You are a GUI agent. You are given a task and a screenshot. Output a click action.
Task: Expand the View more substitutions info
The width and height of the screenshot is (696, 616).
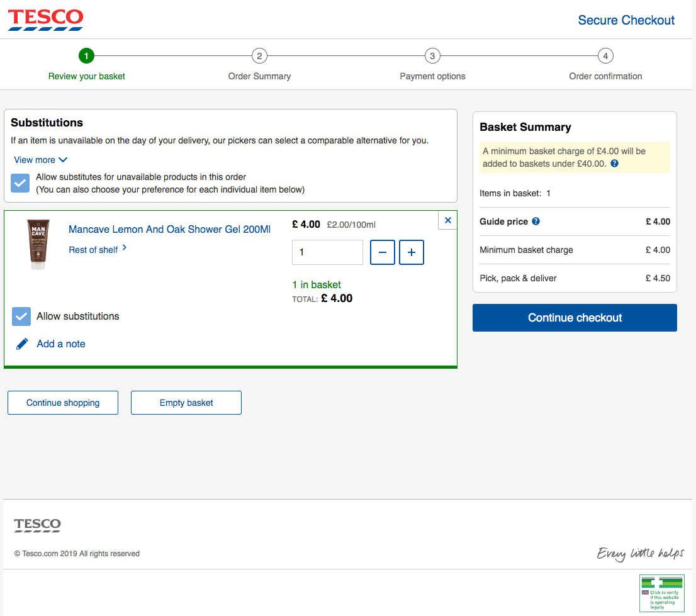coord(40,160)
